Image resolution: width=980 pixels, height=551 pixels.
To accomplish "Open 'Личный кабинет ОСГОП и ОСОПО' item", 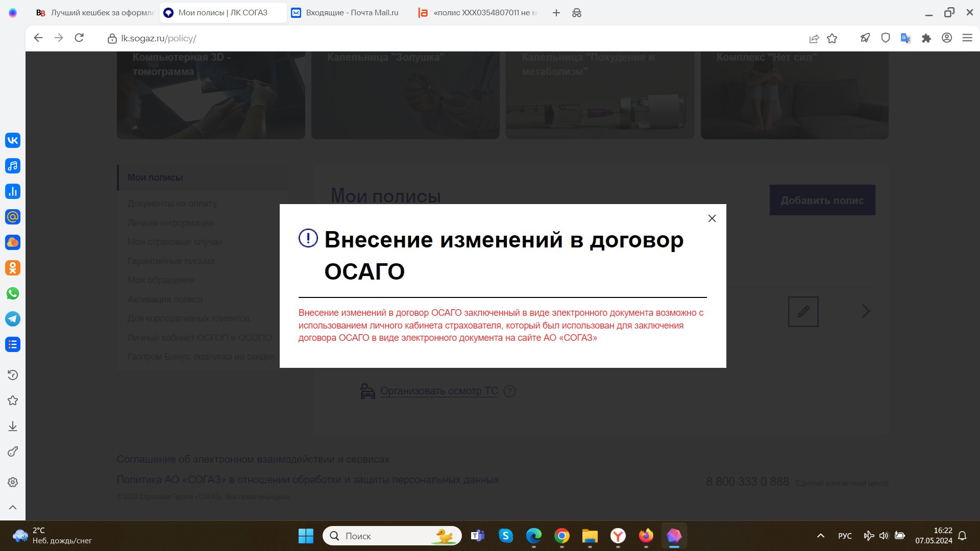I will [x=200, y=338].
